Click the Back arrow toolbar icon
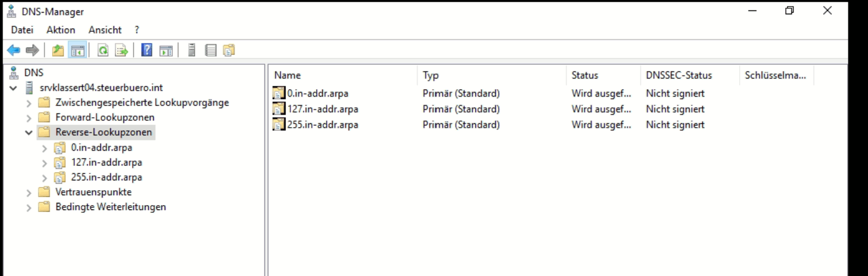 coord(14,51)
